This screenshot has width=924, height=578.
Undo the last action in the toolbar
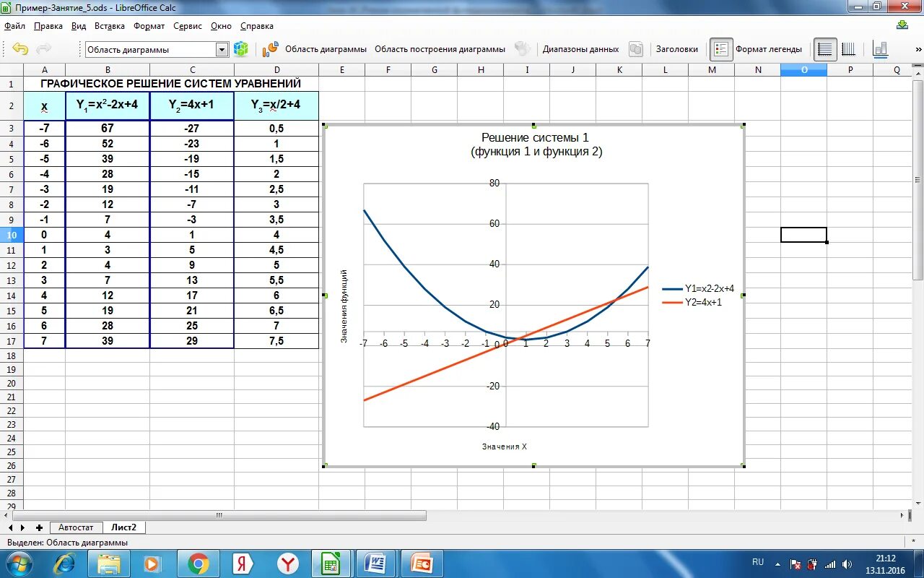[x=20, y=49]
